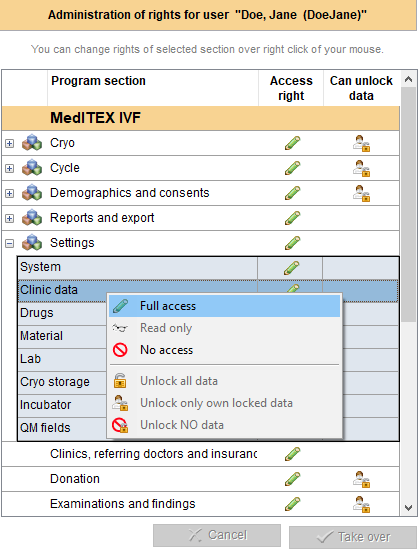The image size is (418, 549).
Task: Expand the Cycle tree node
Action: tap(9, 168)
